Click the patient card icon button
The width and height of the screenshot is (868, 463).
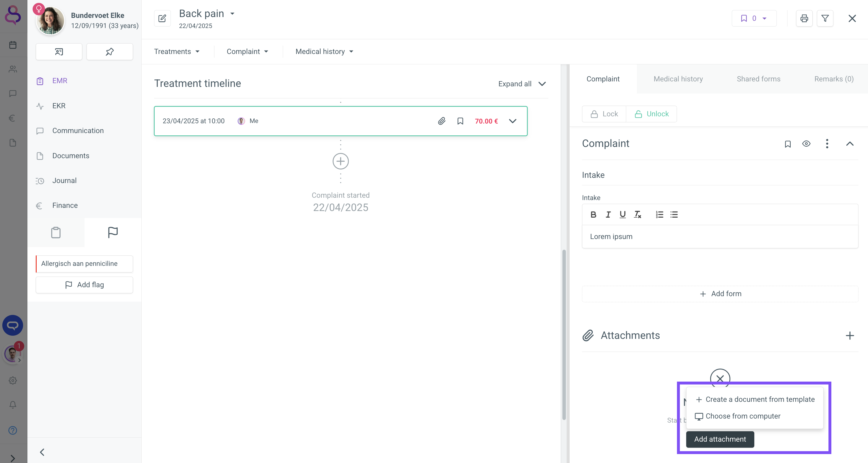pos(59,52)
